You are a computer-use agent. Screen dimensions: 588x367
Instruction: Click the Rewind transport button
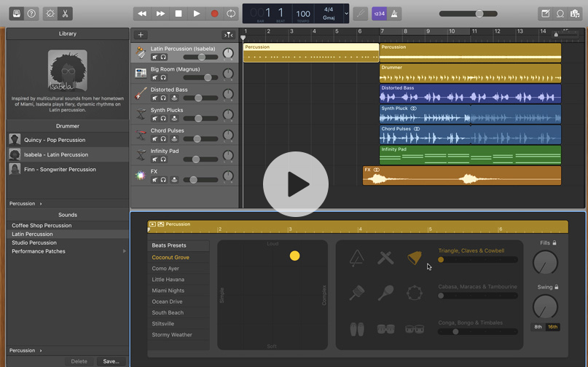click(x=142, y=14)
